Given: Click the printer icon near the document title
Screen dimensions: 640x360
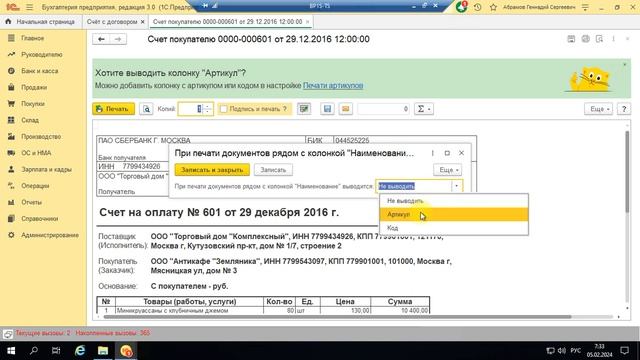Looking at the screenshot, I should (585, 39).
